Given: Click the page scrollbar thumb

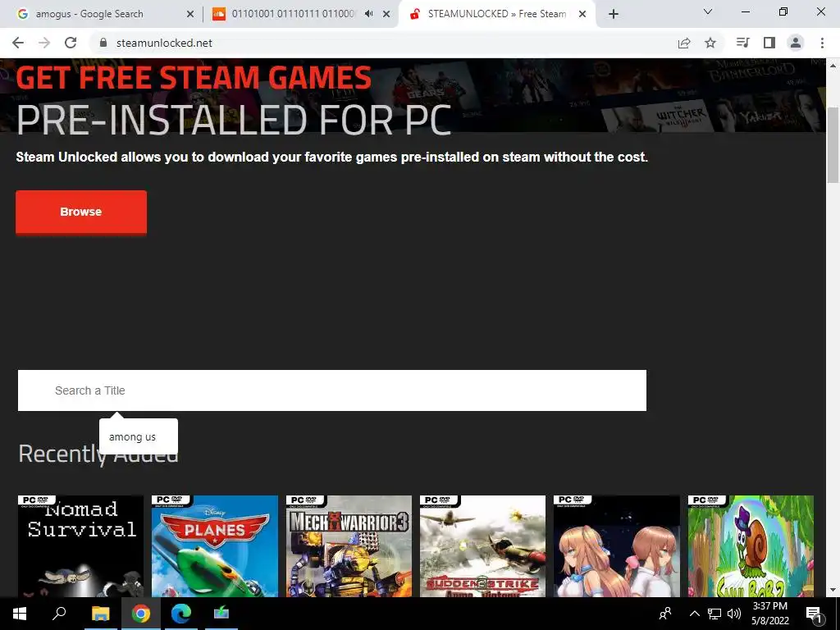Looking at the screenshot, I should coord(833,145).
